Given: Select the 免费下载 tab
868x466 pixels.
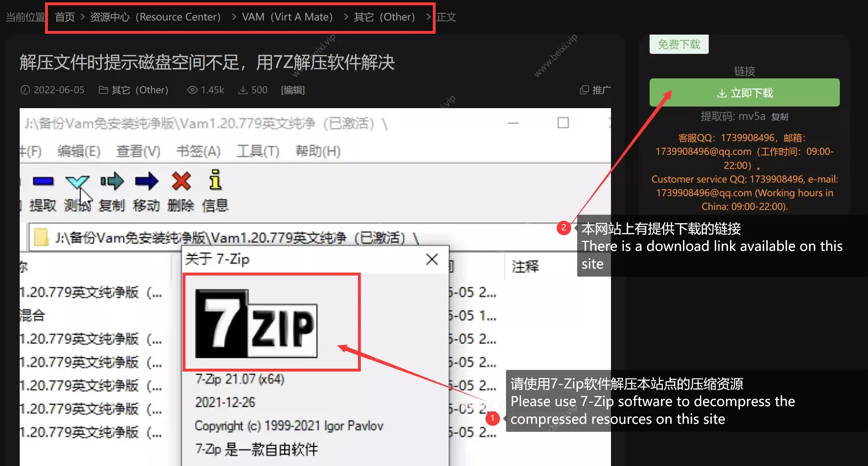Looking at the screenshot, I should click(x=679, y=44).
